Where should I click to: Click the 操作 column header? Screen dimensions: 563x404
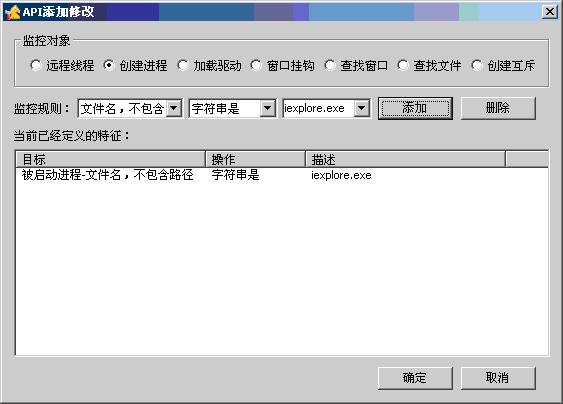[255, 159]
